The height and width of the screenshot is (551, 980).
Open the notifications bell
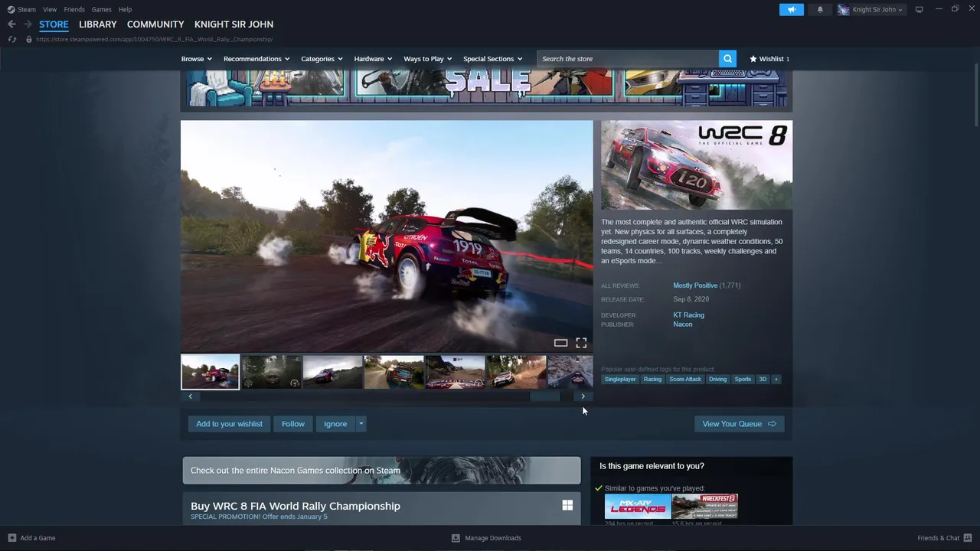pos(820,9)
